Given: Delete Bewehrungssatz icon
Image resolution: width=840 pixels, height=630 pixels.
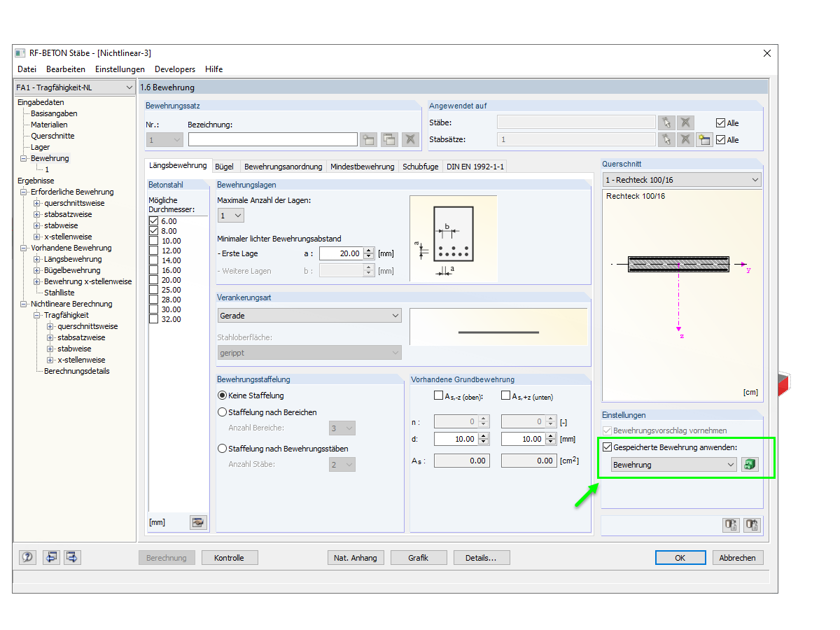Looking at the screenshot, I should [411, 139].
